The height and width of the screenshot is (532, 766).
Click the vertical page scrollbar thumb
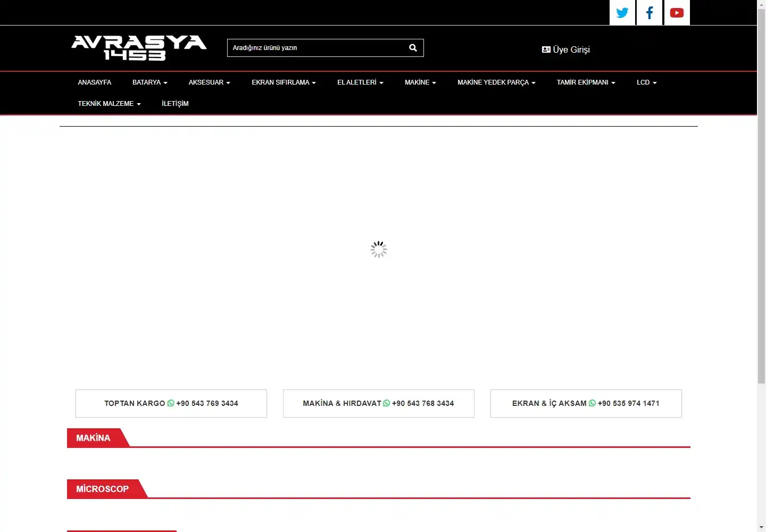pyautogui.click(x=761, y=196)
